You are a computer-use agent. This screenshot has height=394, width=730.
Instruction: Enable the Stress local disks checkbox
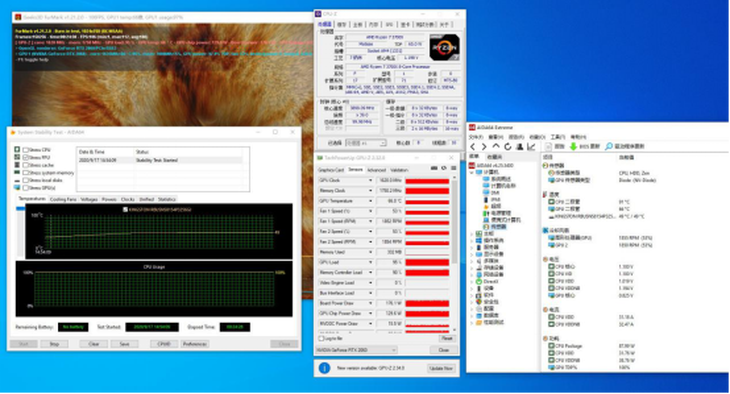click(x=26, y=180)
